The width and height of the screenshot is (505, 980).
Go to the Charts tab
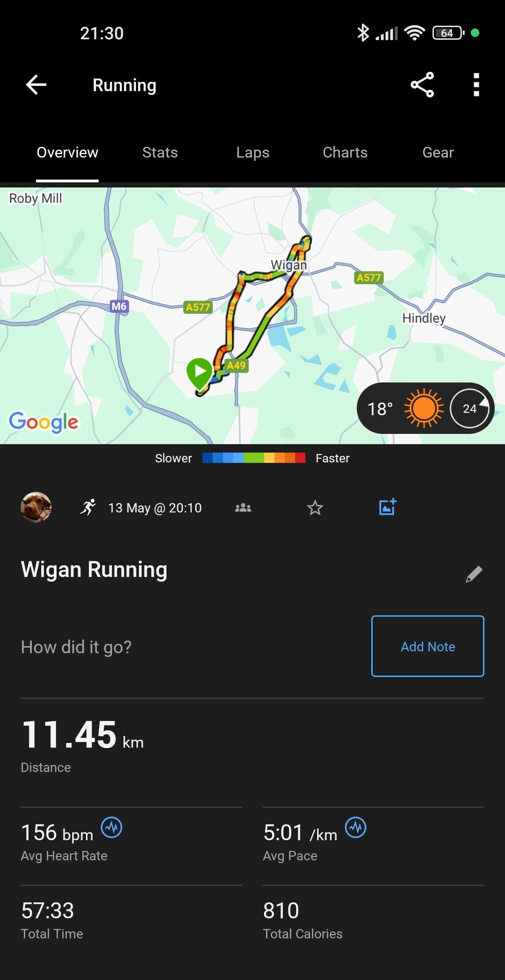[x=345, y=152]
